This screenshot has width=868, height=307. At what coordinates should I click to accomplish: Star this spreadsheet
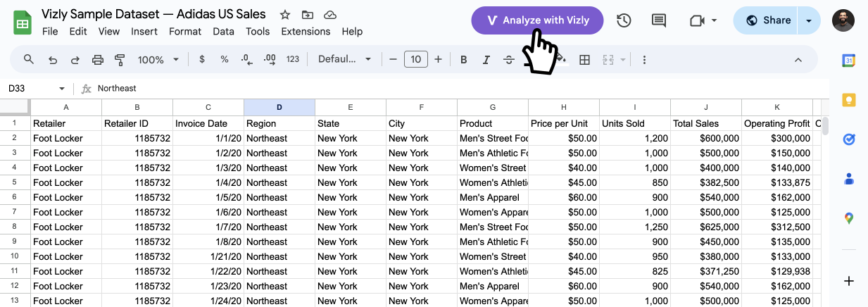coord(285,15)
